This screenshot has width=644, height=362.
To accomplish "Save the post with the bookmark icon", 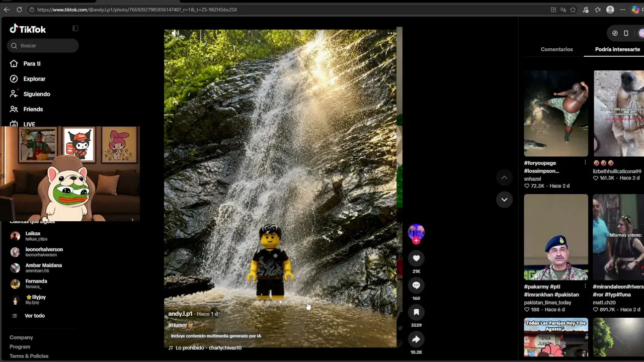I will (x=416, y=312).
